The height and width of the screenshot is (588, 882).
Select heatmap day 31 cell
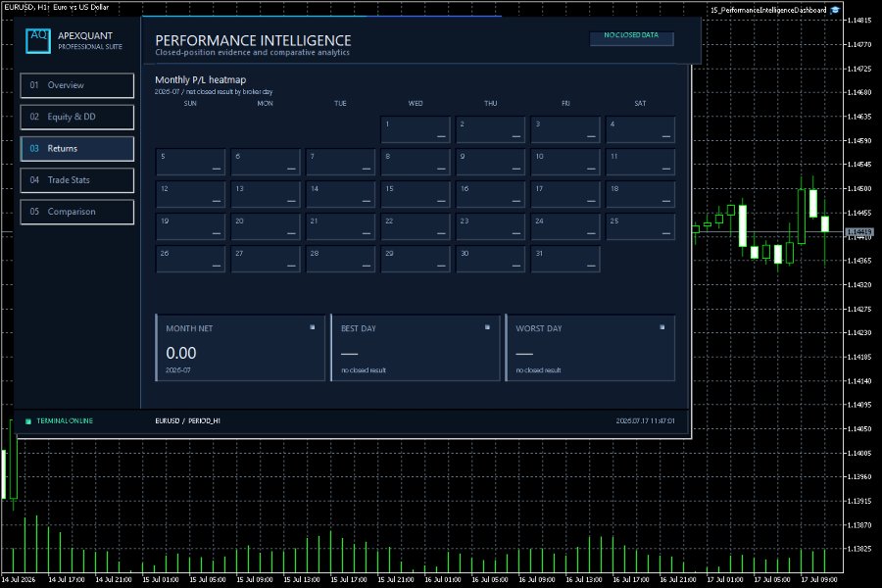(x=565, y=259)
